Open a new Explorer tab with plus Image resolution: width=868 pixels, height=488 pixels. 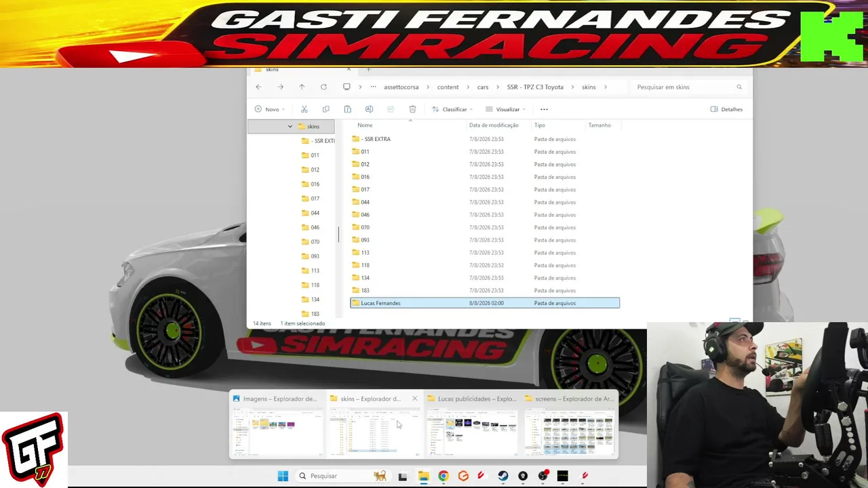tap(368, 69)
